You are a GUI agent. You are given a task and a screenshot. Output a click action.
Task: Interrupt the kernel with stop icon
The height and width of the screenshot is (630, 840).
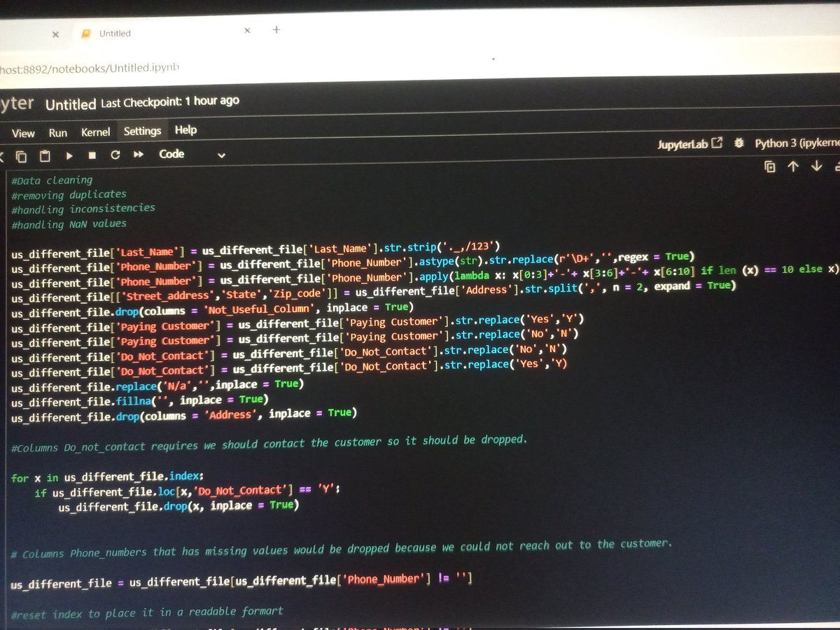tap(92, 155)
